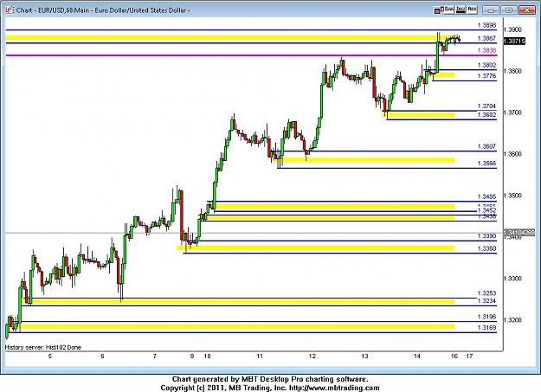Click the 1.3234 level label
Viewport: 541px width, 392px height.
[486, 301]
